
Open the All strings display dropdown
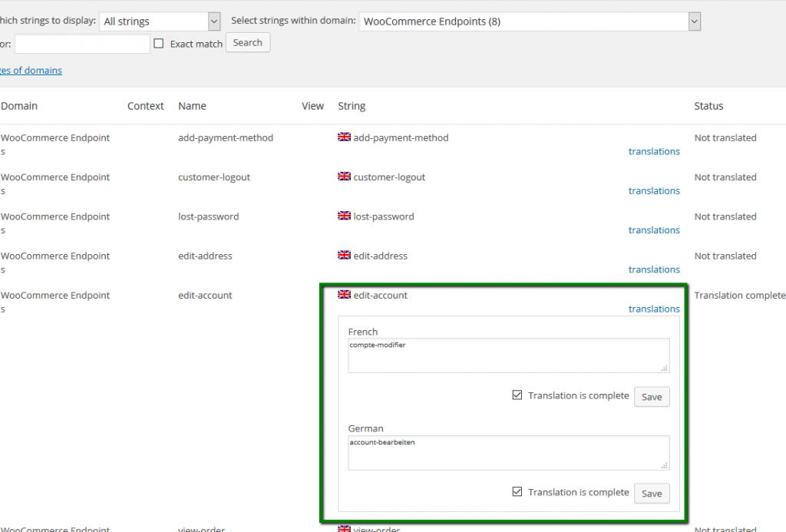pyautogui.click(x=160, y=21)
